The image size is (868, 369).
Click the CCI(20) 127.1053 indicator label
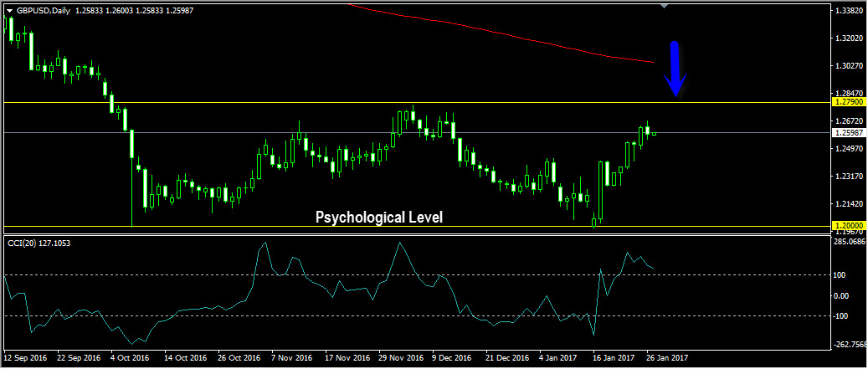pos(39,243)
